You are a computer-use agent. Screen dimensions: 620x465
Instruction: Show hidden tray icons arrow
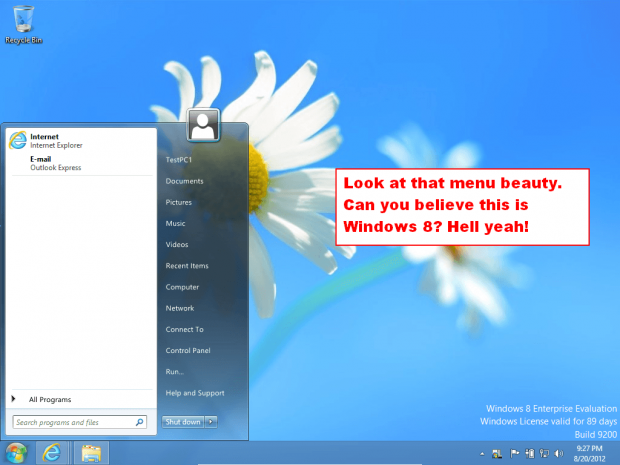point(482,454)
